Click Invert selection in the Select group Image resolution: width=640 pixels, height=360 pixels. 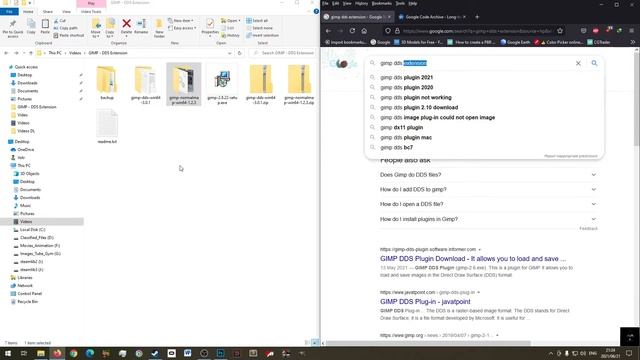pos(262,36)
